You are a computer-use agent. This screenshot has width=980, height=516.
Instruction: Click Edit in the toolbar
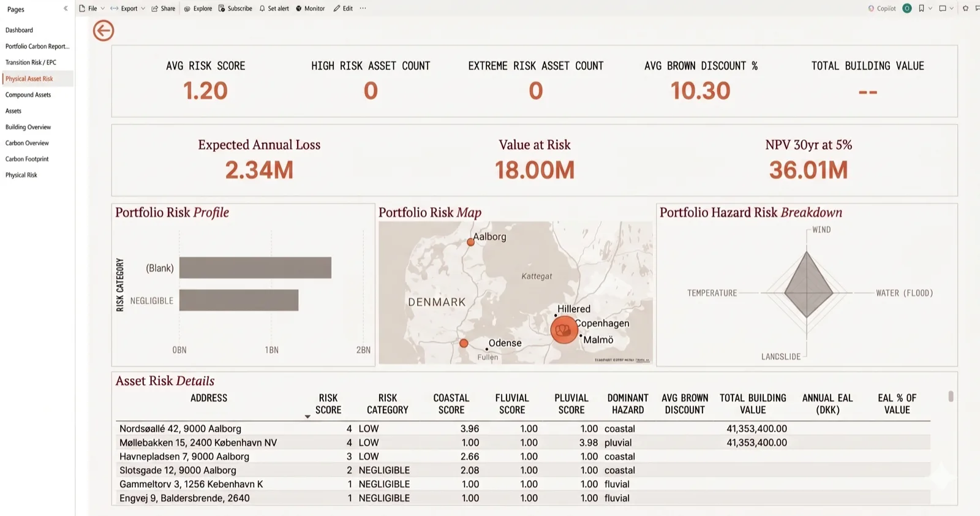(x=343, y=9)
